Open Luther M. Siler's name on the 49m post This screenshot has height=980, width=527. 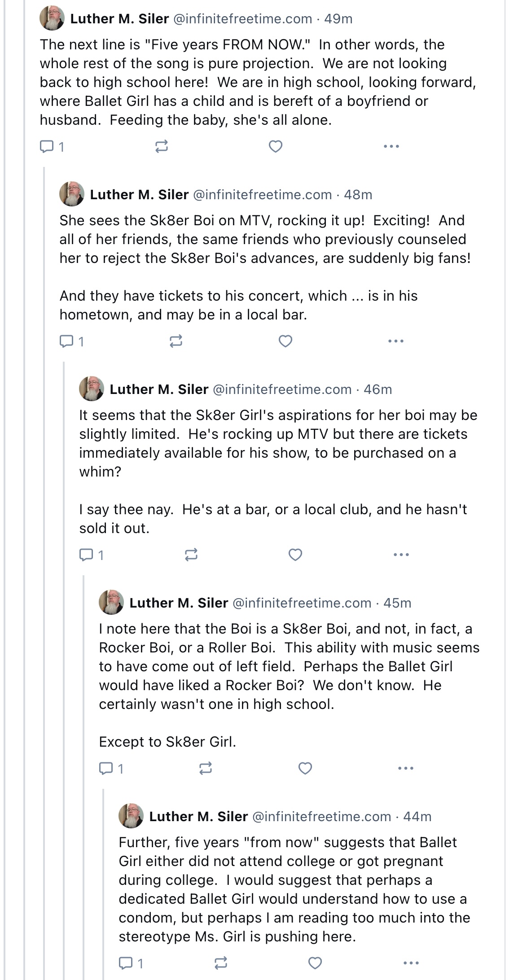point(119,19)
